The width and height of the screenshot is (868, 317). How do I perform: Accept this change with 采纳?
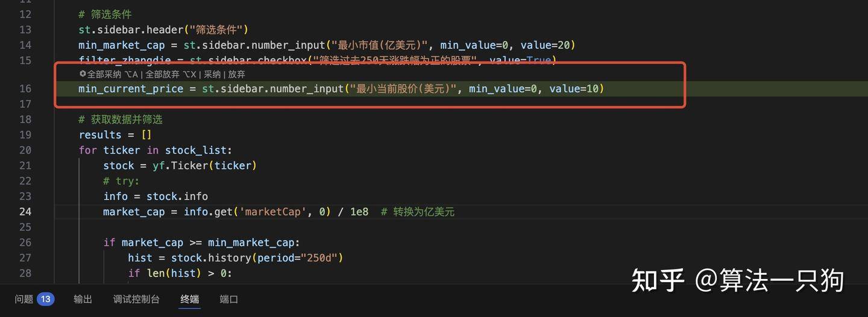tap(212, 74)
